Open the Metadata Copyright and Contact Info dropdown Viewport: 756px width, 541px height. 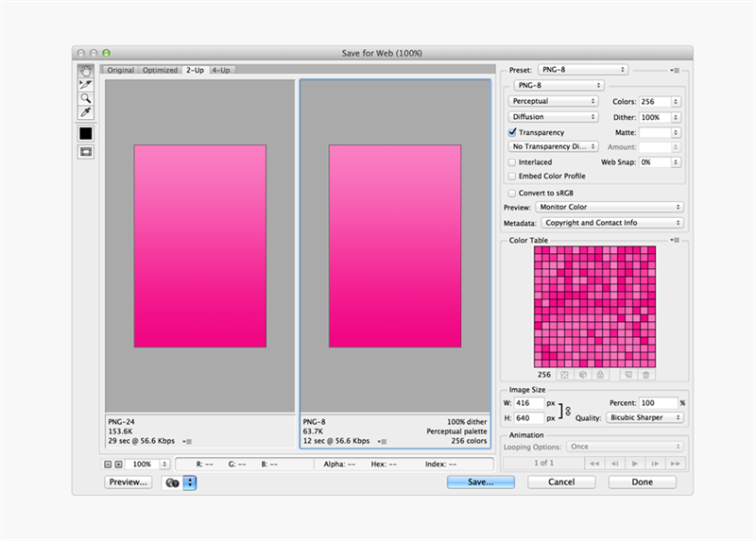[x=612, y=223]
